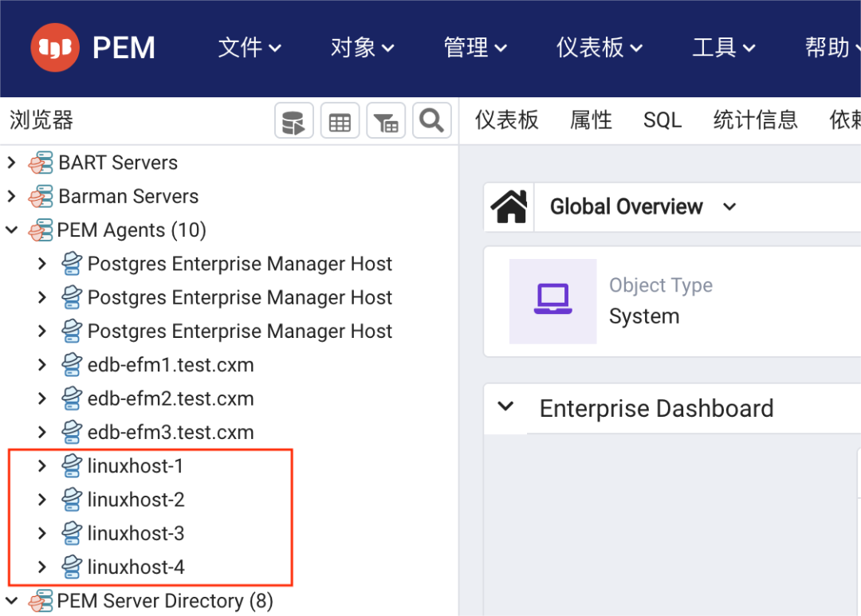
Task: Open the 工具 menu
Action: coord(724,48)
